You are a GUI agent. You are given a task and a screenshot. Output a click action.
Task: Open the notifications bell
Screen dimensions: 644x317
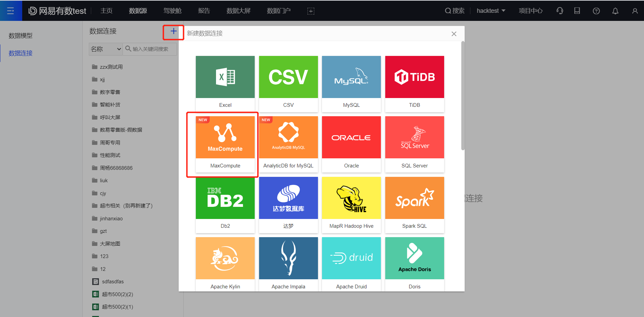pos(615,11)
